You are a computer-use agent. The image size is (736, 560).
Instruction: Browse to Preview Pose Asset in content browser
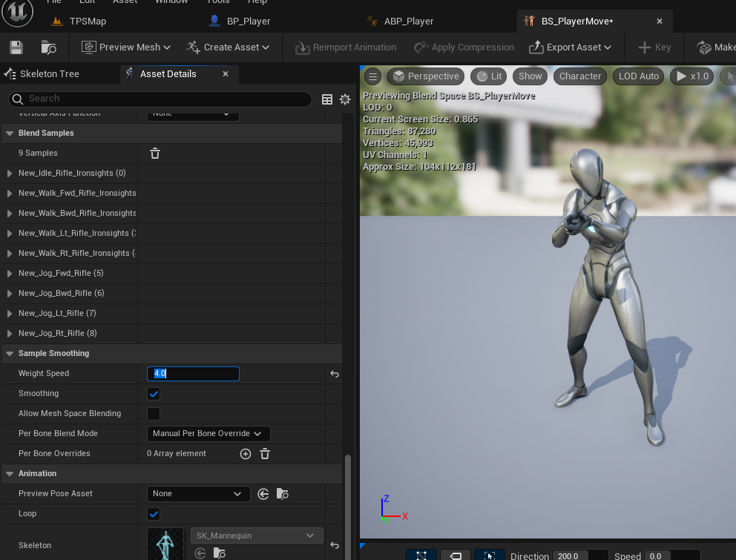click(x=282, y=494)
